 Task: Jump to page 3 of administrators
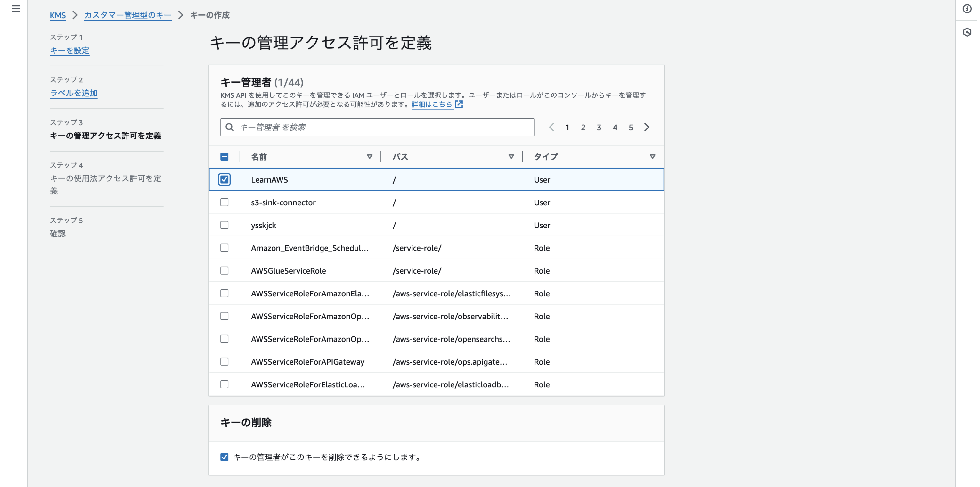599,128
